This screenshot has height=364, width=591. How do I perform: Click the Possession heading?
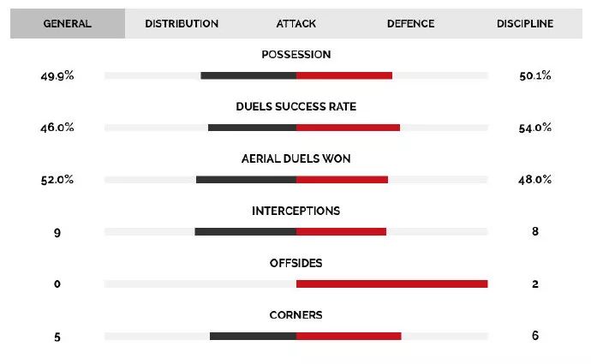[295, 55]
